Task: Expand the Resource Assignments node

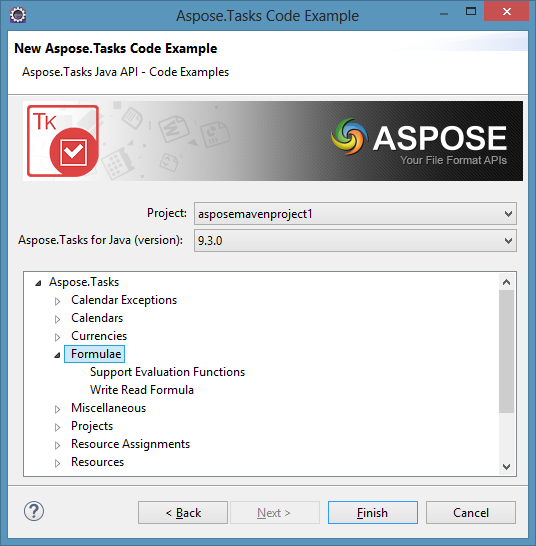Action: (57, 445)
